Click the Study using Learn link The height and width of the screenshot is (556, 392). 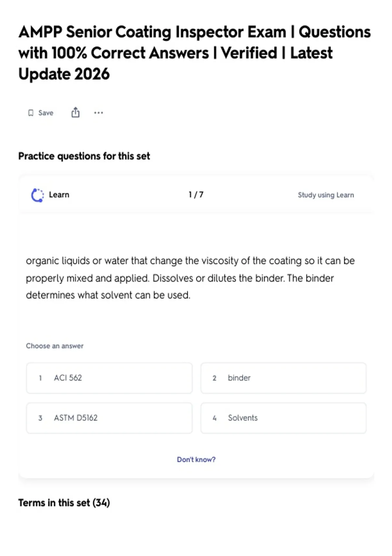326,195
